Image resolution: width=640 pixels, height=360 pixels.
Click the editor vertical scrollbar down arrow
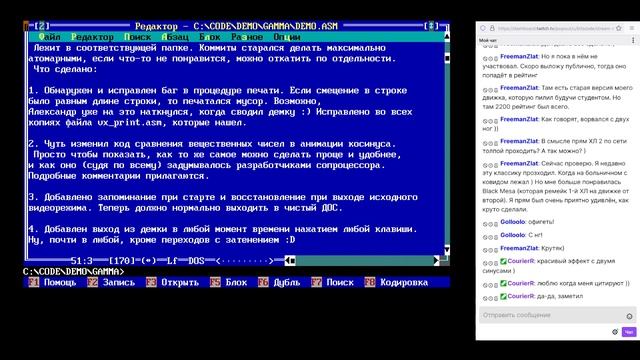pyautogui.click(x=447, y=250)
